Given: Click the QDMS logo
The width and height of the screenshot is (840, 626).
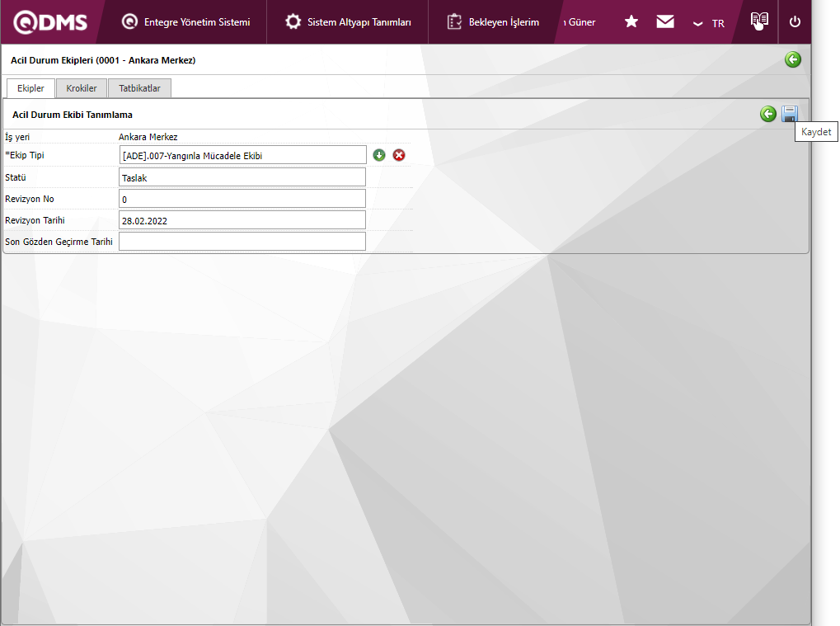Looking at the screenshot, I should click(51, 22).
